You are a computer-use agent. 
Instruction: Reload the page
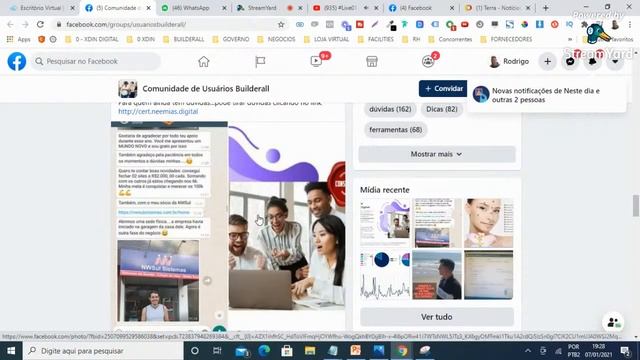[x=40, y=24]
